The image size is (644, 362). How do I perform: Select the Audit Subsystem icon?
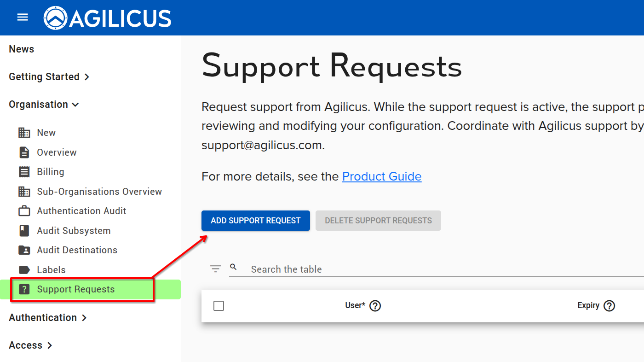click(x=24, y=230)
